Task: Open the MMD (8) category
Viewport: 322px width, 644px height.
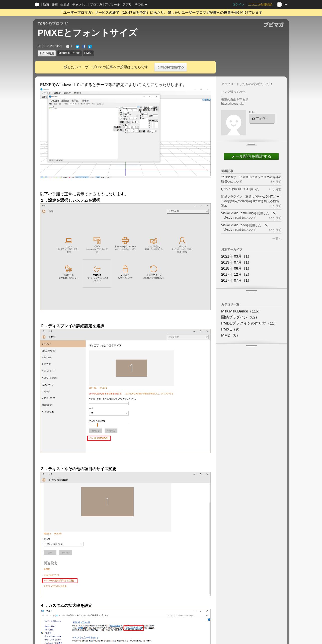Action: click(230, 335)
